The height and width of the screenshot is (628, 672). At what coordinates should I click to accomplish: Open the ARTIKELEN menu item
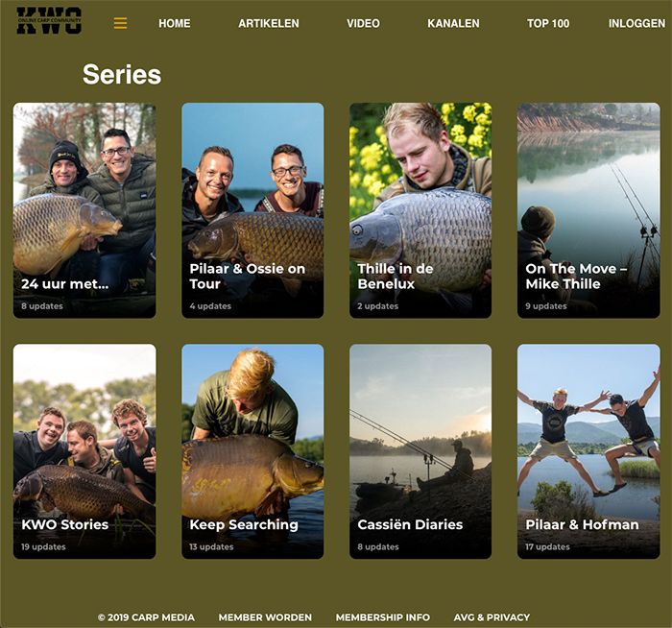click(x=269, y=24)
